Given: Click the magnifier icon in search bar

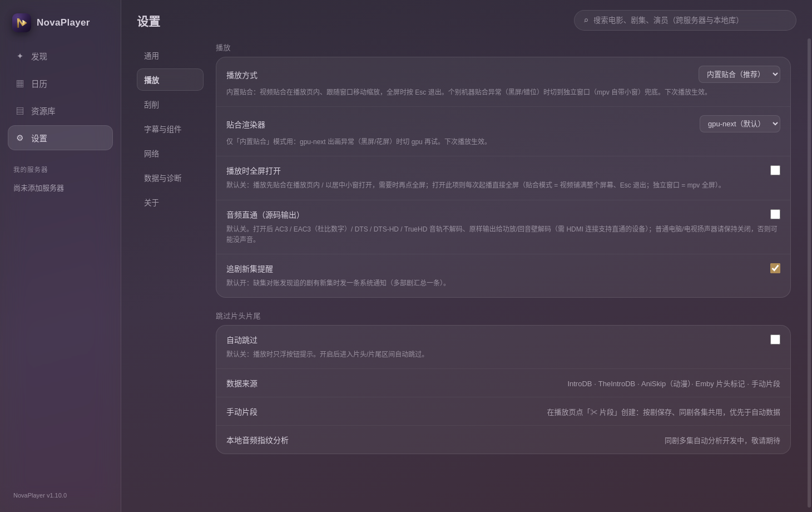Looking at the screenshot, I should 586,21.
